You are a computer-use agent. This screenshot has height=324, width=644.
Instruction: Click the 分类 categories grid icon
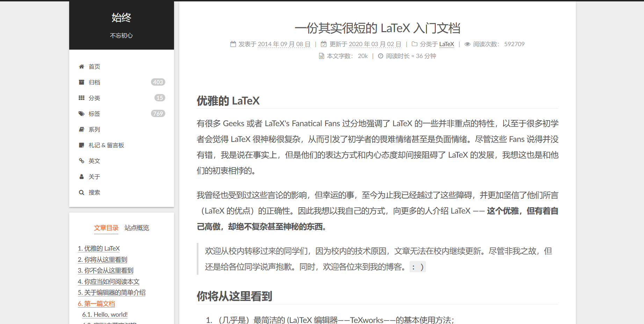point(82,98)
